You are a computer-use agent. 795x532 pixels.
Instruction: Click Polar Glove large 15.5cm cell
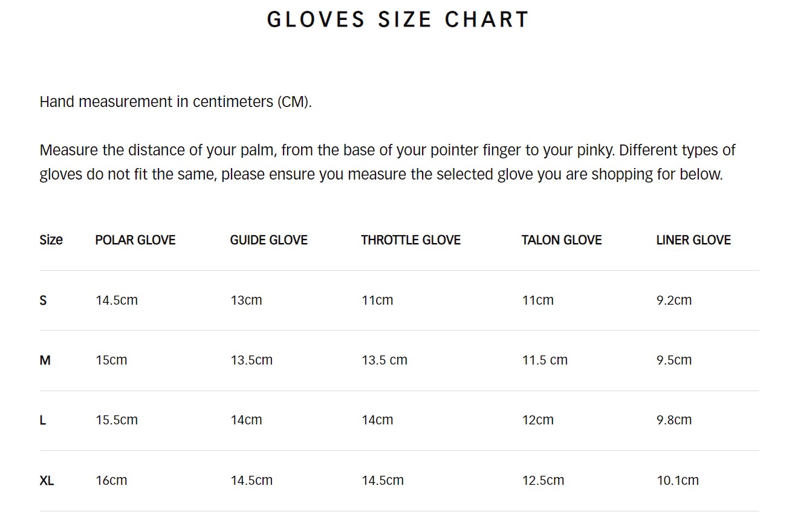point(117,420)
